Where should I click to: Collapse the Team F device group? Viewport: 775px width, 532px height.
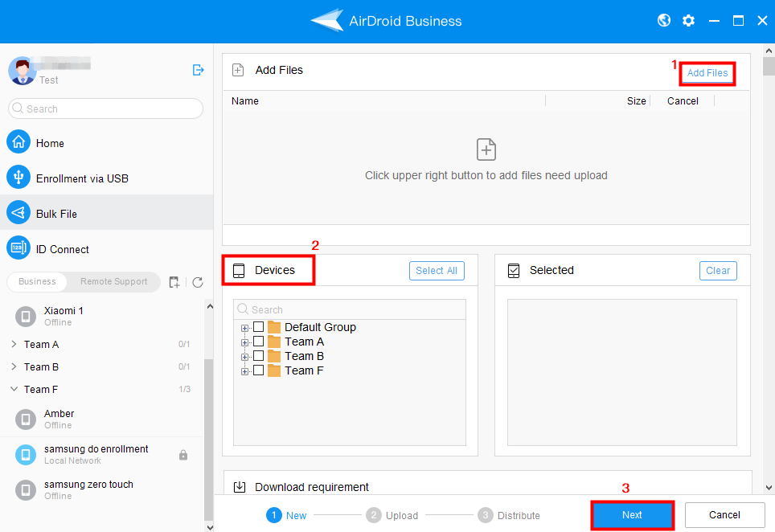point(14,389)
